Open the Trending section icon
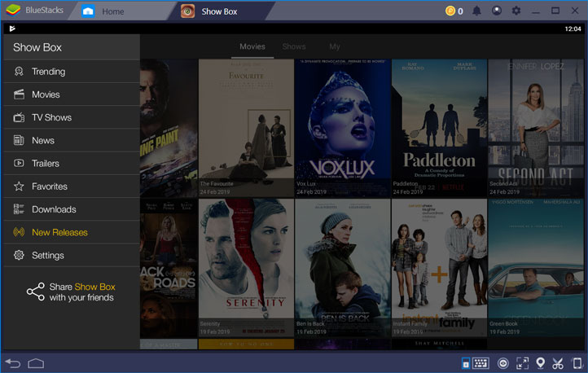Screen dimensions: 588x373 tap(19, 71)
